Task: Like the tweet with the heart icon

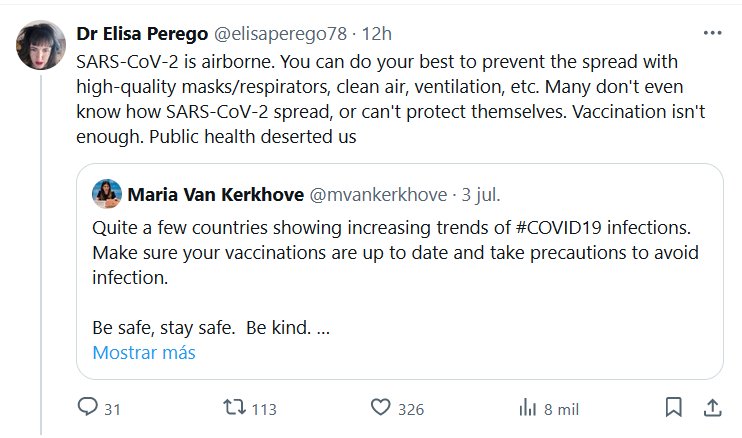Action: pos(380,408)
